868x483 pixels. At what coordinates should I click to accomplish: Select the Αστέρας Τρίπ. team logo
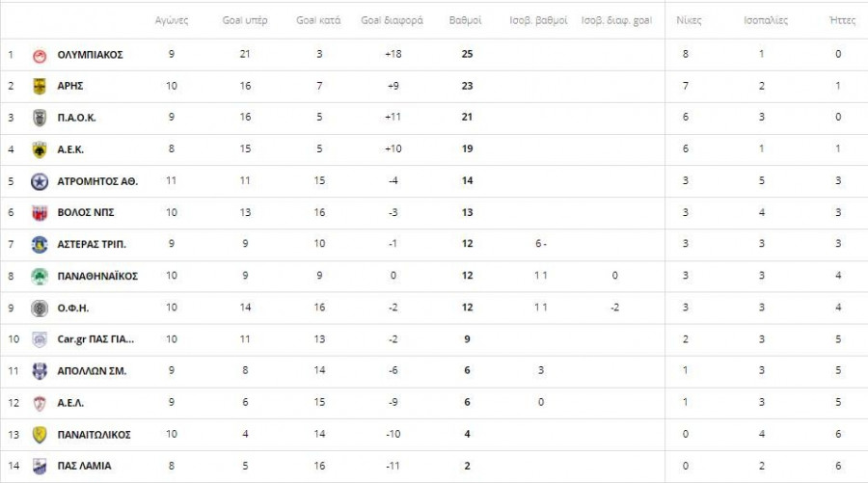pyautogui.click(x=40, y=244)
